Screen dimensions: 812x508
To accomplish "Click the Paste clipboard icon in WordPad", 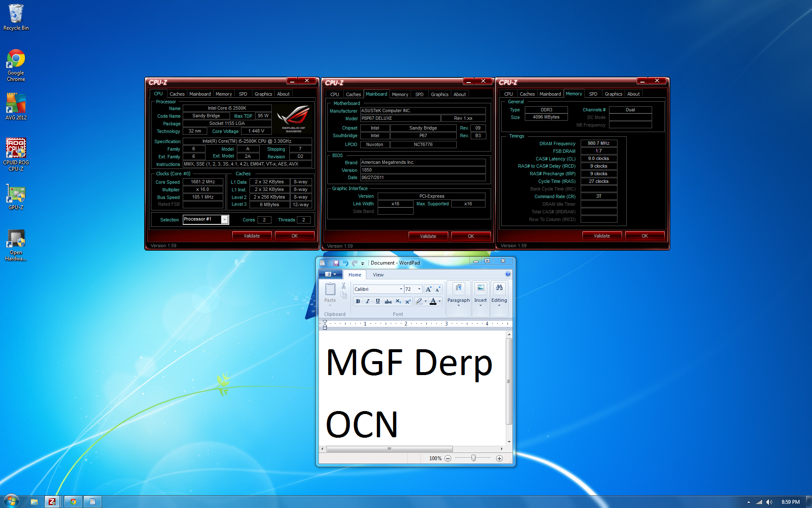I will click(x=330, y=289).
